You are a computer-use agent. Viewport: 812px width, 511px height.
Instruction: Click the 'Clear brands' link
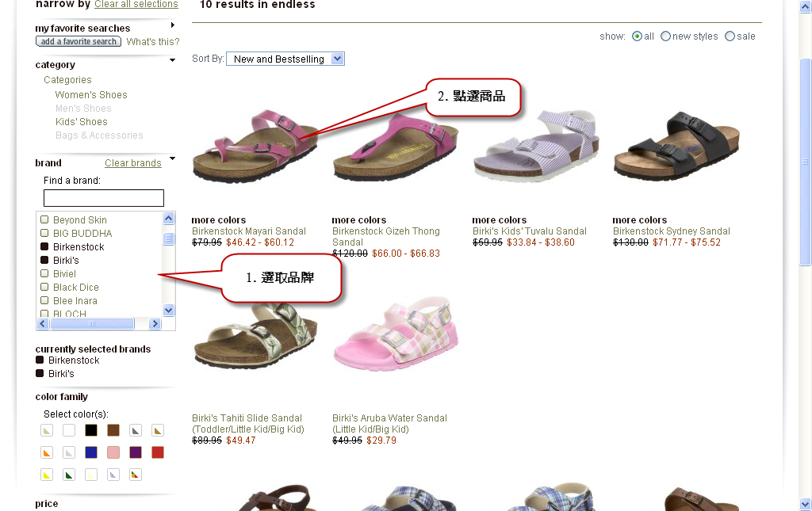pos(133,163)
